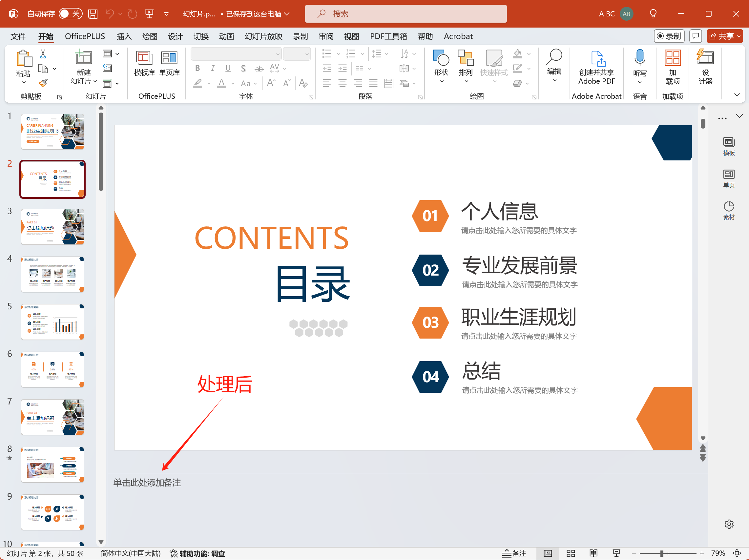Switch to the 插入 ribbon tab
Image resolution: width=749 pixels, height=560 pixels.
pos(124,36)
